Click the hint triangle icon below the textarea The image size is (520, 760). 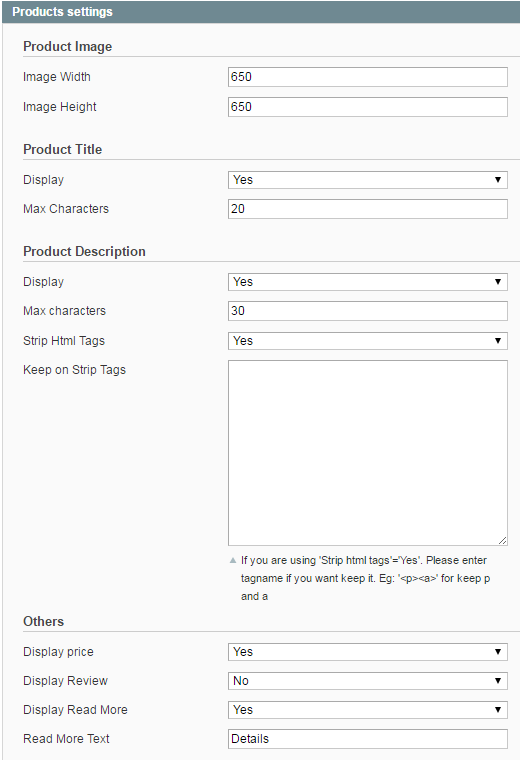click(233, 560)
